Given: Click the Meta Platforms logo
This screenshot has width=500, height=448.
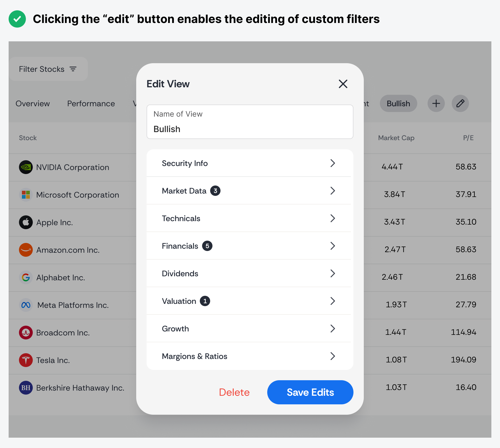Looking at the screenshot, I should click(26, 305).
